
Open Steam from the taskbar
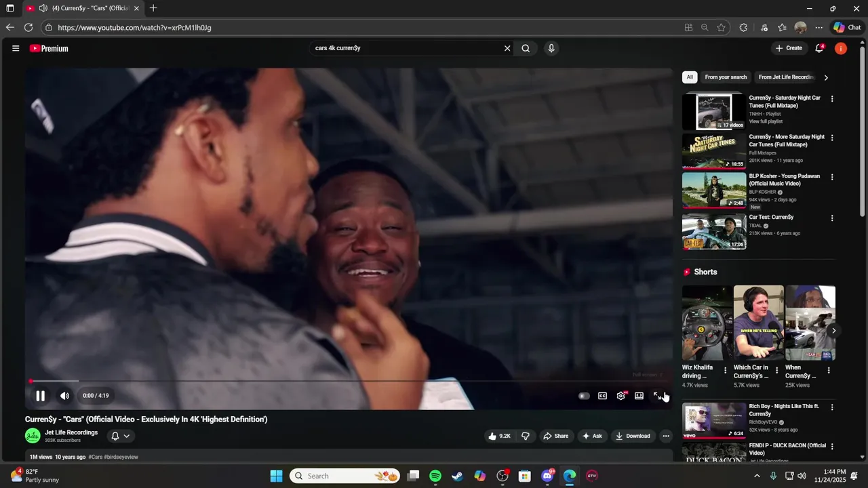click(x=458, y=476)
